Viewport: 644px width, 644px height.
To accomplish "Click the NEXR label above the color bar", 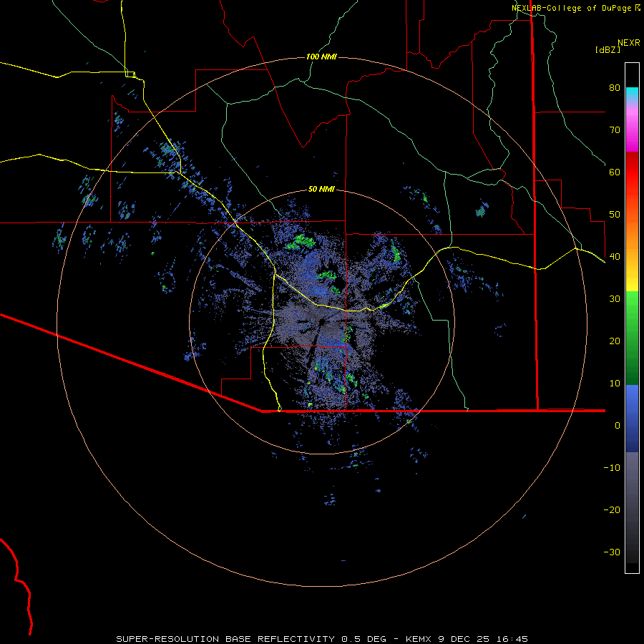I will click(x=629, y=43).
